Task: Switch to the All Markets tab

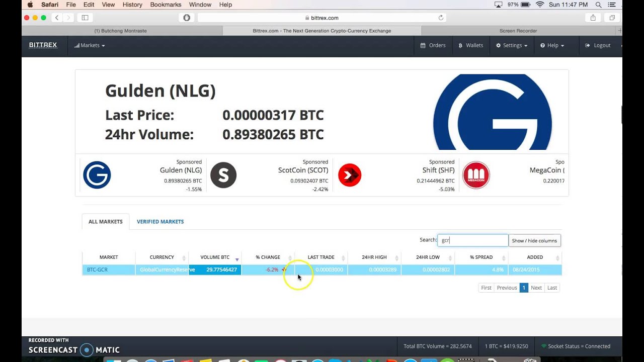Action: click(106, 222)
